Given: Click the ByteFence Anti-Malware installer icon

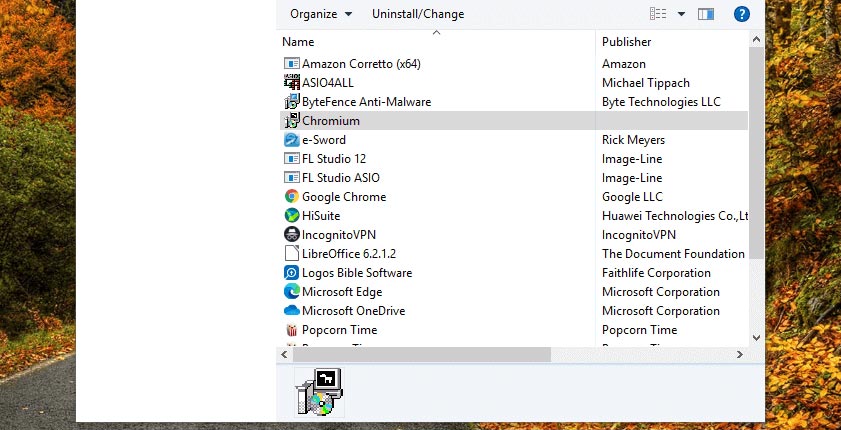Looking at the screenshot, I should 291,102.
